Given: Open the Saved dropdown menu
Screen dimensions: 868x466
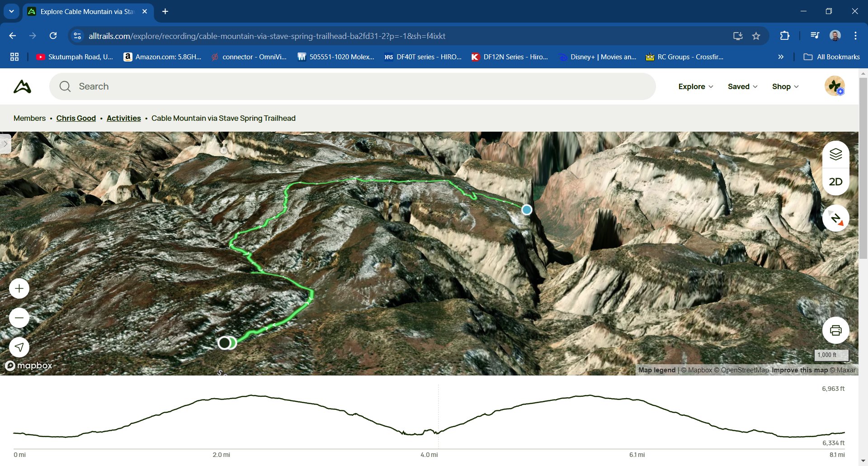Looking at the screenshot, I should click(x=742, y=86).
